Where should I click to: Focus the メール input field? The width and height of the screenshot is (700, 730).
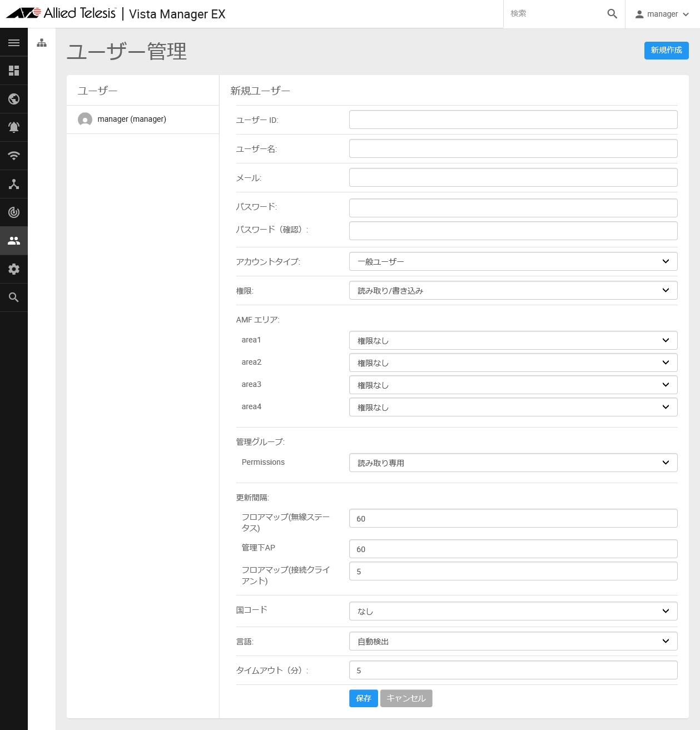(x=513, y=177)
